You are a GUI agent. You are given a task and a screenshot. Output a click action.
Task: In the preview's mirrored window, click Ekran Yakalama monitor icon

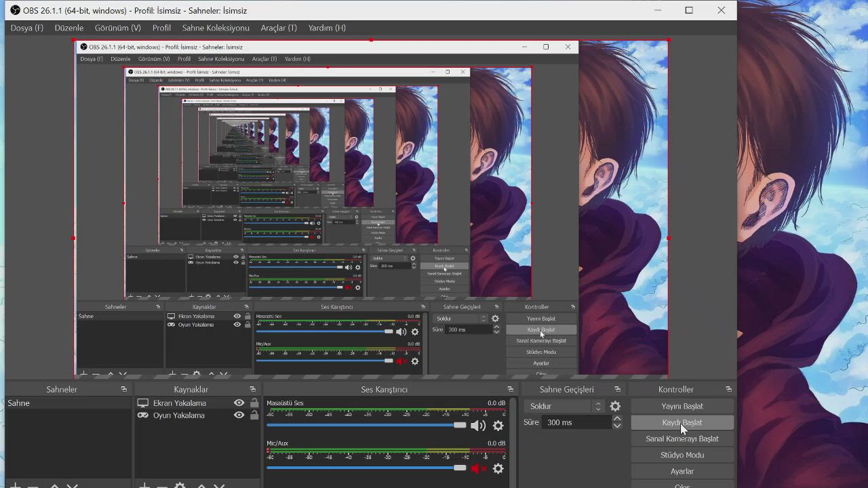(172, 316)
